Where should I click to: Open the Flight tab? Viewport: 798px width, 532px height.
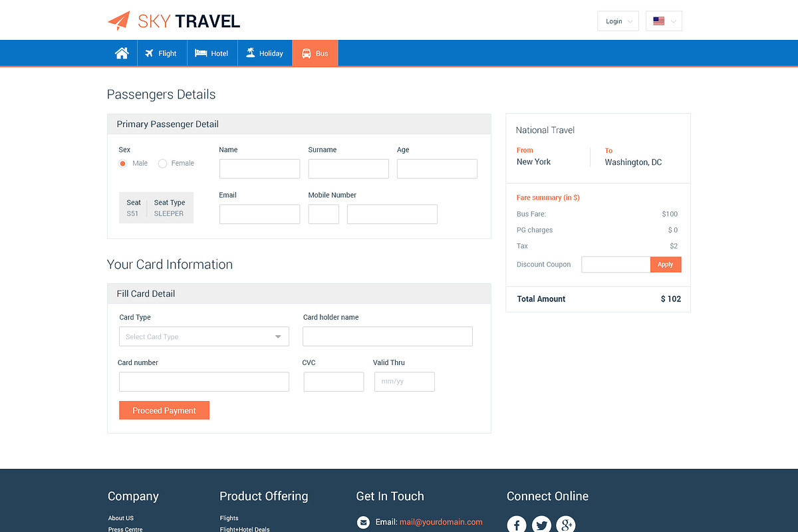click(162, 53)
